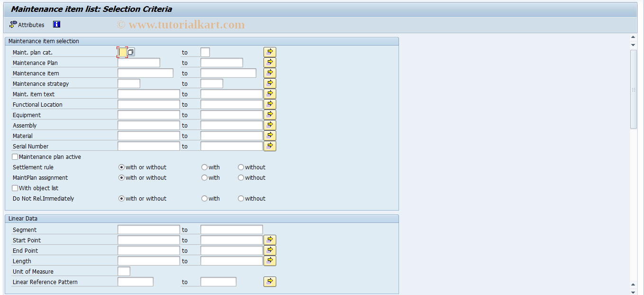Click the Unit of Measure field
Viewport: 644px width, 295px height.
coord(124,271)
